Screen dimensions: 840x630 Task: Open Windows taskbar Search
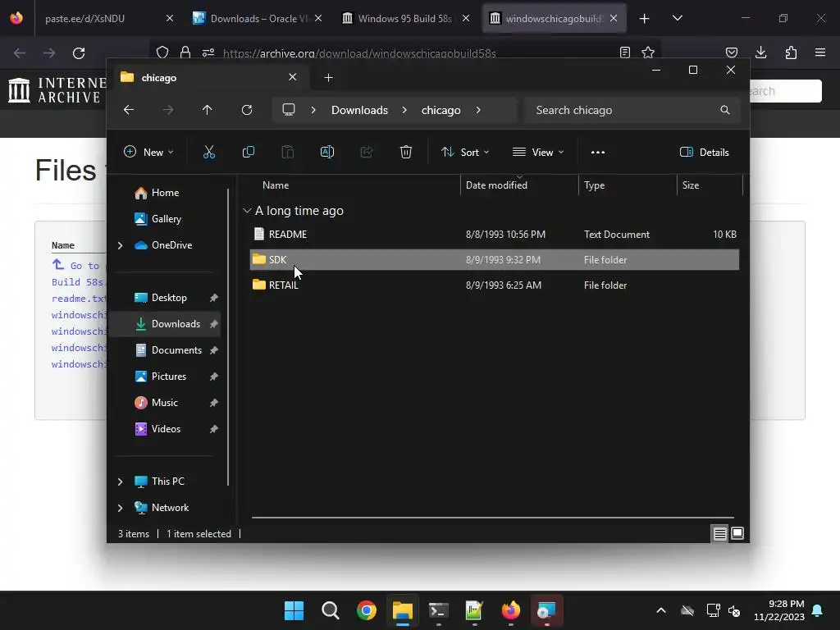coord(330,610)
